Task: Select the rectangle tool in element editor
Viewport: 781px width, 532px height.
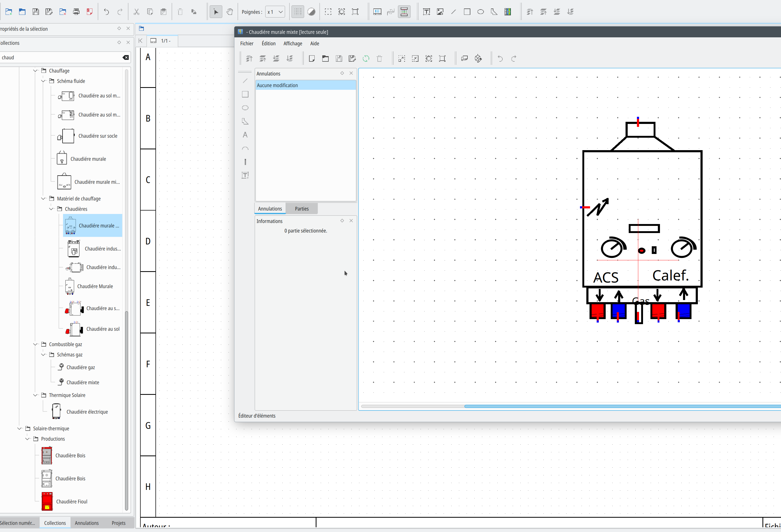Action: point(245,95)
